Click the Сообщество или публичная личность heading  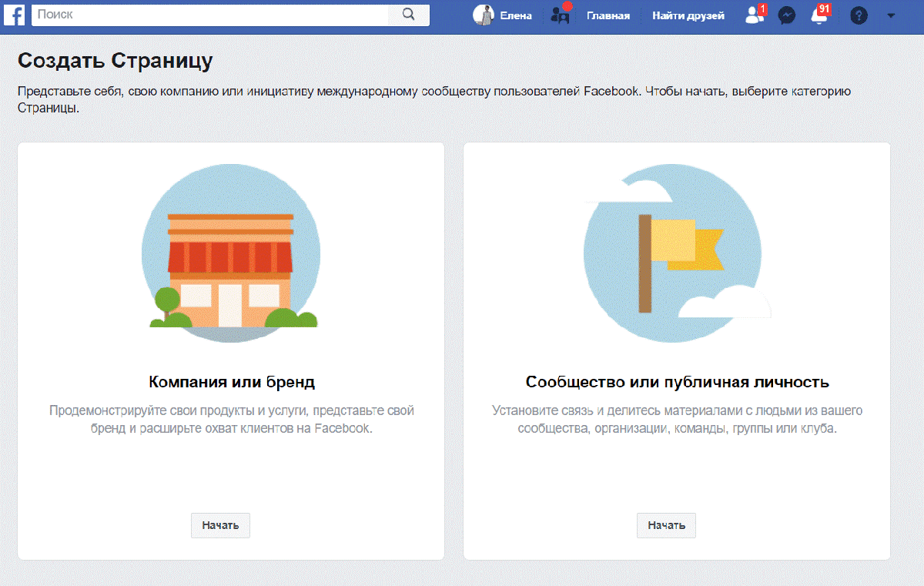678,382
